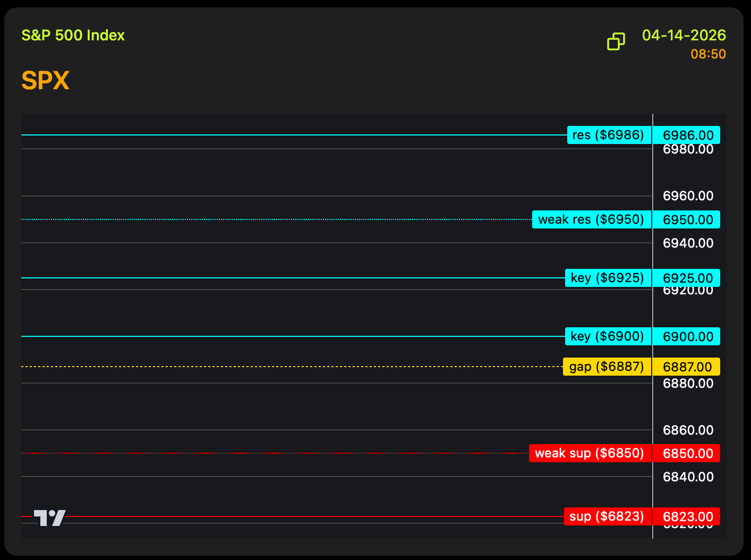Image resolution: width=751 pixels, height=560 pixels.
Task: Click the 6980.00 axis value
Action: tap(688, 150)
